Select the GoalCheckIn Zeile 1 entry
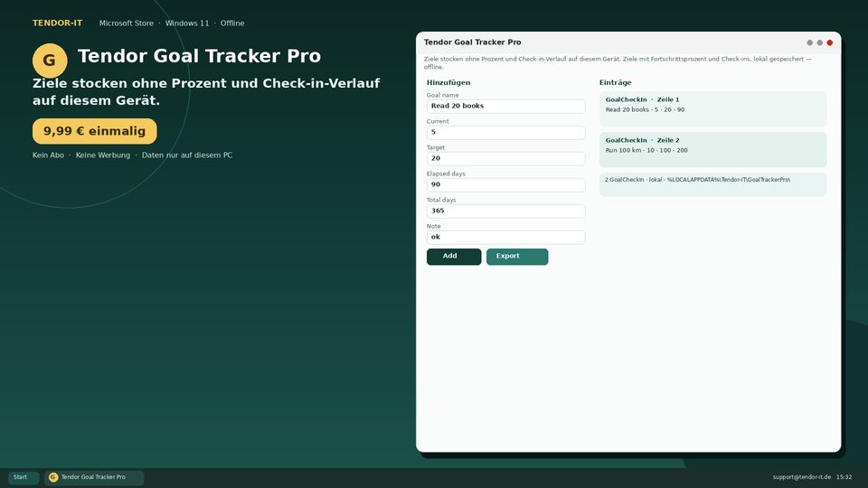The image size is (868, 488). 712,109
